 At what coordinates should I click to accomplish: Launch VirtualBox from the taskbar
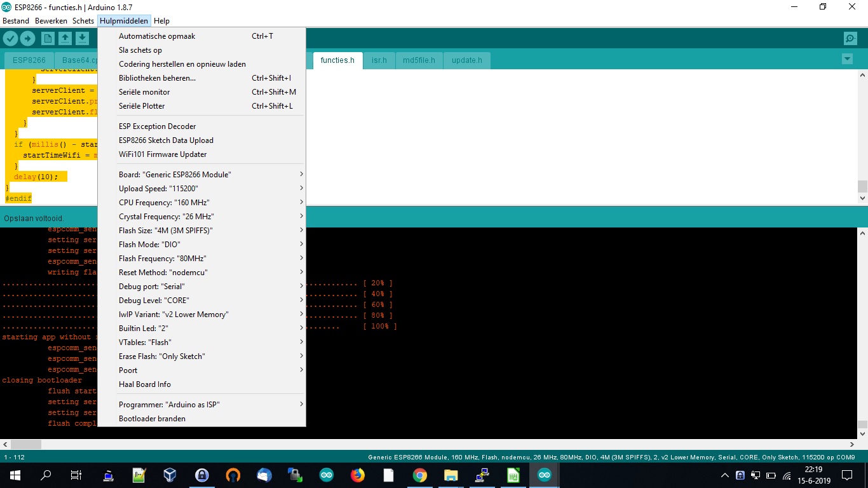click(170, 475)
